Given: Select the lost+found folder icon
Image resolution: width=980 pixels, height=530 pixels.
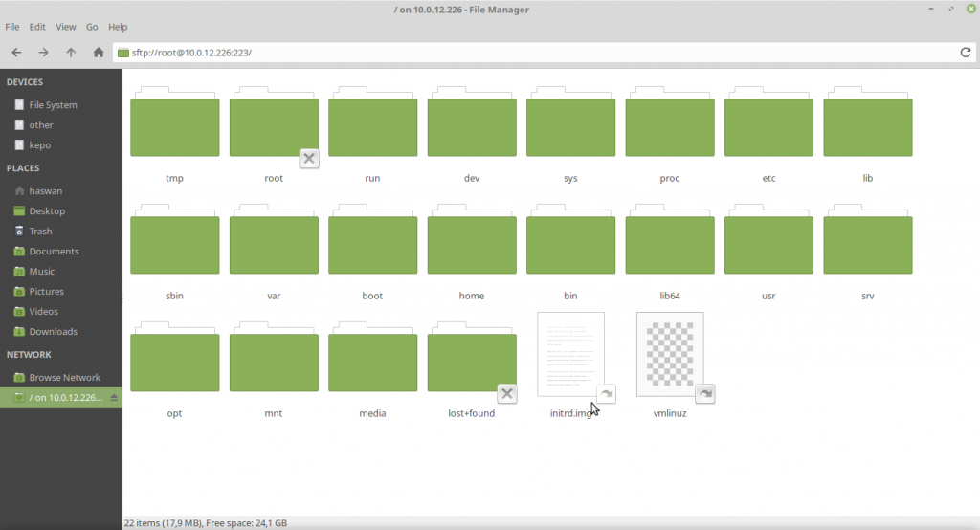Looking at the screenshot, I should tap(472, 356).
